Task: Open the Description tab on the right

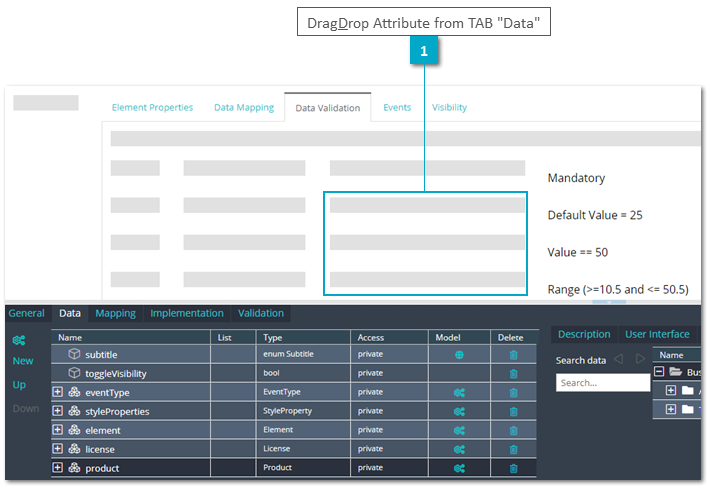Action: tap(584, 334)
